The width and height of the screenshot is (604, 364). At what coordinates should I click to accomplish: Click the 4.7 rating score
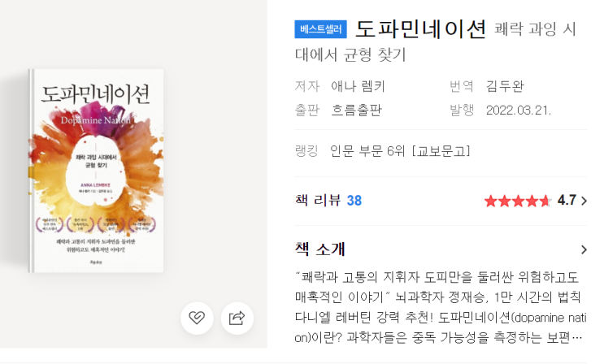pyautogui.click(x=567, y=201)
